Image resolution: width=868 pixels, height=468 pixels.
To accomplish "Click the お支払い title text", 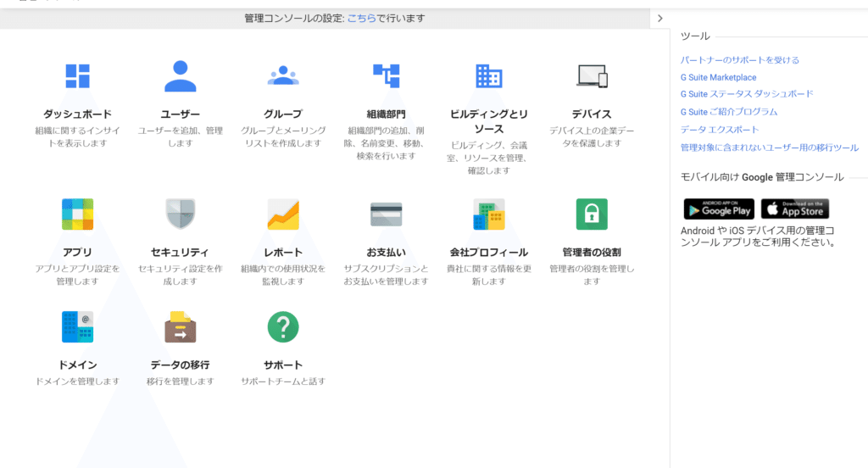I will tap(386, 253).
